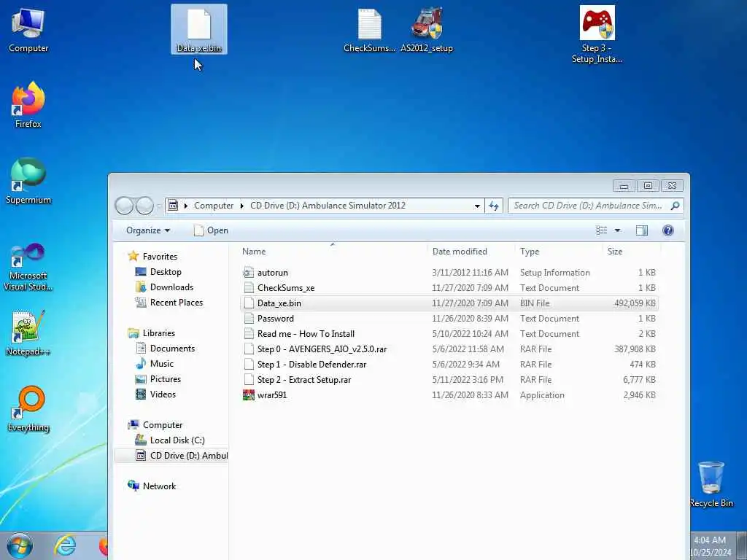The image size is (747, 560).
Task: Expand the arrow before Computer in breadcrumb
Action: 186,206
